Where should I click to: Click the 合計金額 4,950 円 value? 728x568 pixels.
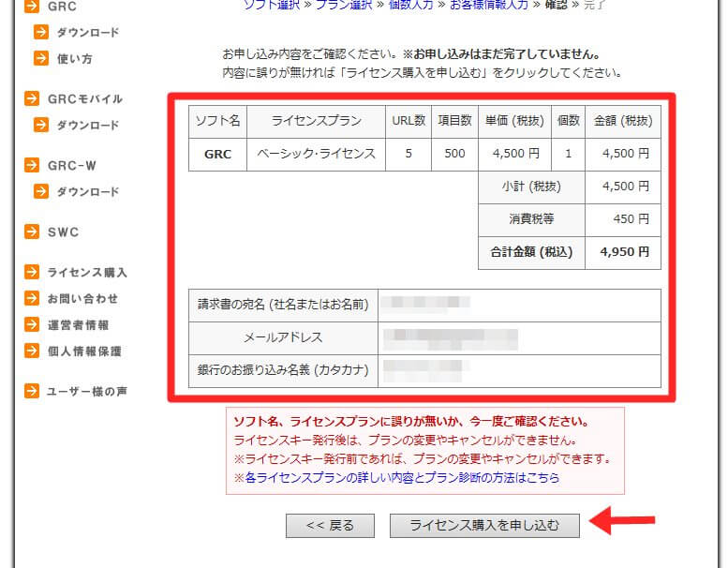pyautogui.click(x=623, y=252)
